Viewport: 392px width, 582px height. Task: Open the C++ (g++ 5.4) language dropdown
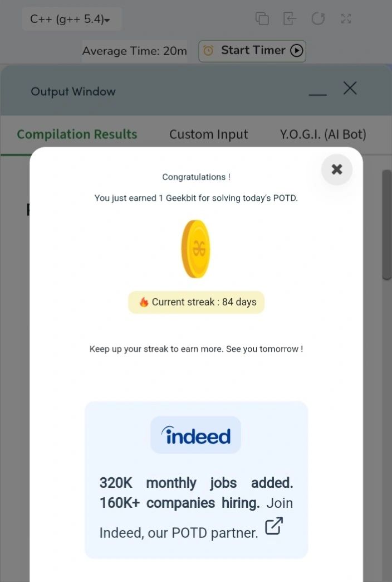pos(72,19)
